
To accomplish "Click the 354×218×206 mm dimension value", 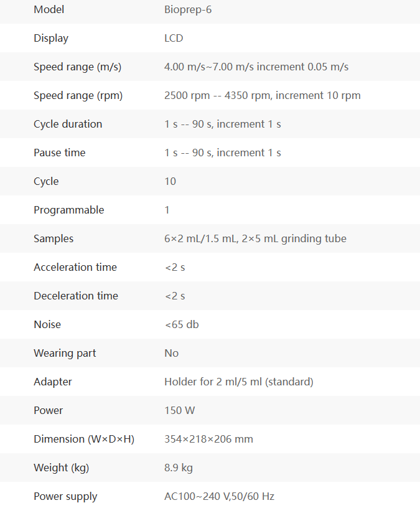I will [208, 439].
